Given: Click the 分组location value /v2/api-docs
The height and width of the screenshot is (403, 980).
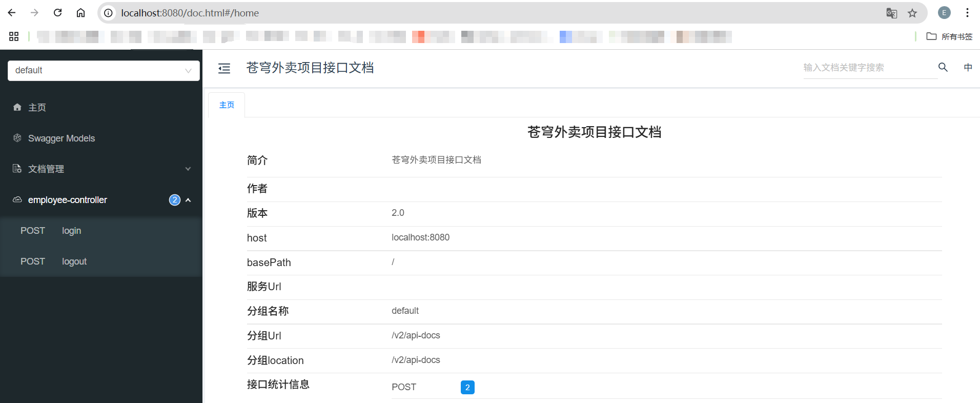Looking at the screenshot, I should pos(416,360).
